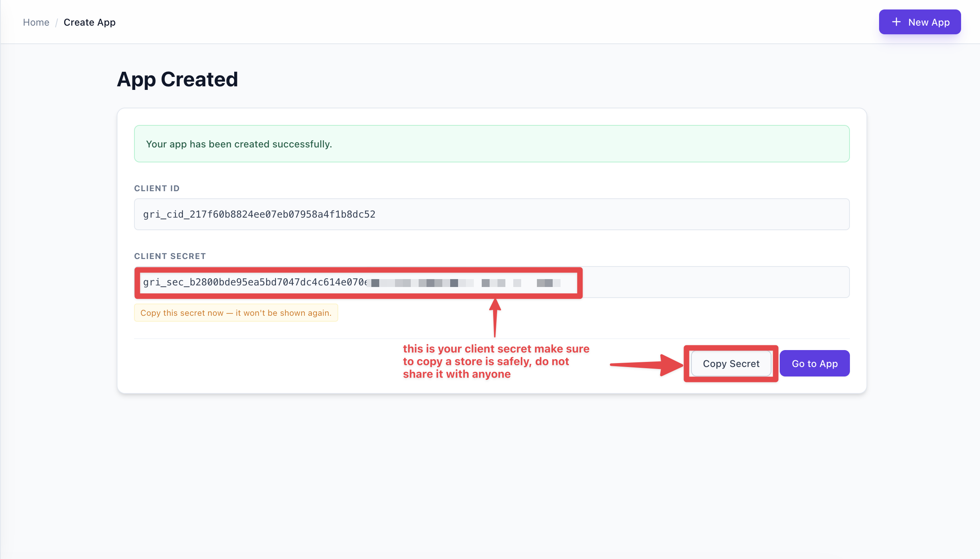Click the CLIENT ID section label
The width and height of the screenshot is (980, 559).
tap(157, 188)
